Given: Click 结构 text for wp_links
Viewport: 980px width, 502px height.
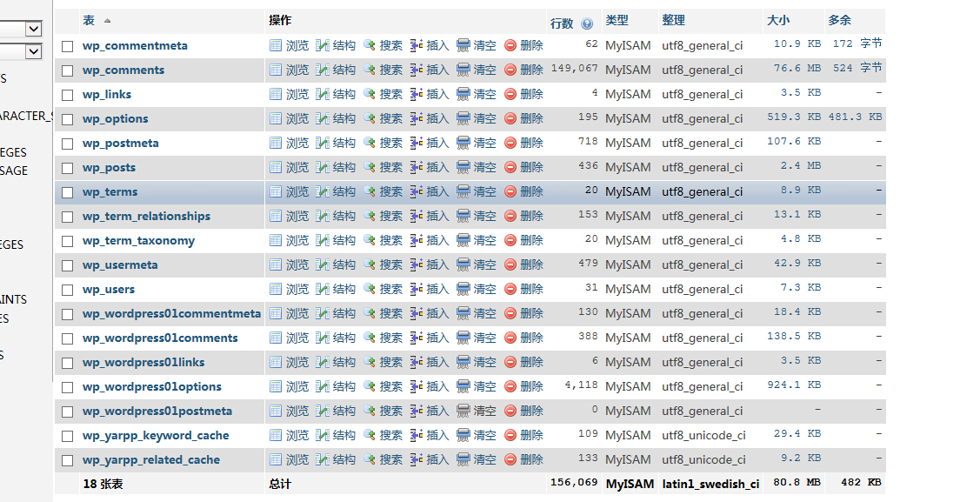Looking at the screenshot, I should click(344, 94).
